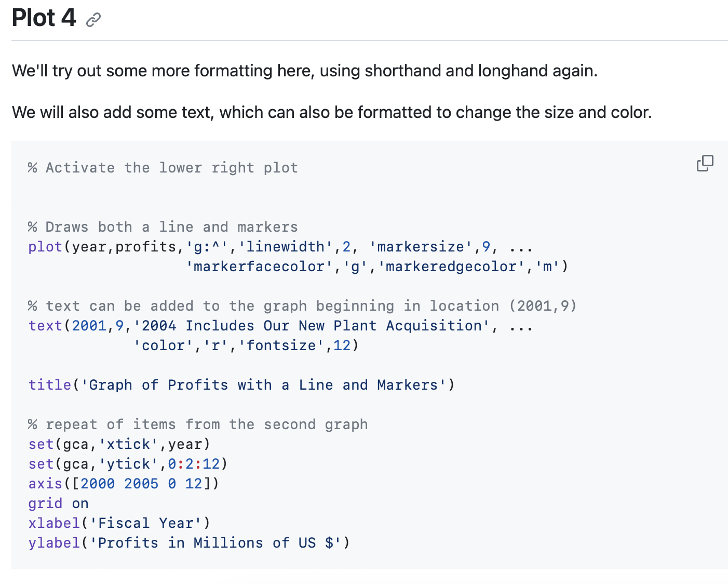The image size is (728, 584).
Task: Click the 'Plot 4' heading text
Action: click(x=44, y=18)
